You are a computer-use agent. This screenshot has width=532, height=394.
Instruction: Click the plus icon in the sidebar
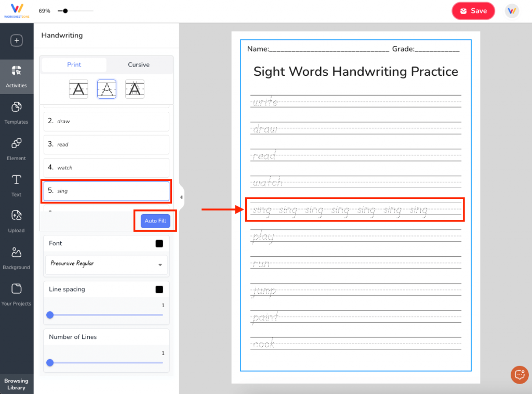(x=17, y=40)
